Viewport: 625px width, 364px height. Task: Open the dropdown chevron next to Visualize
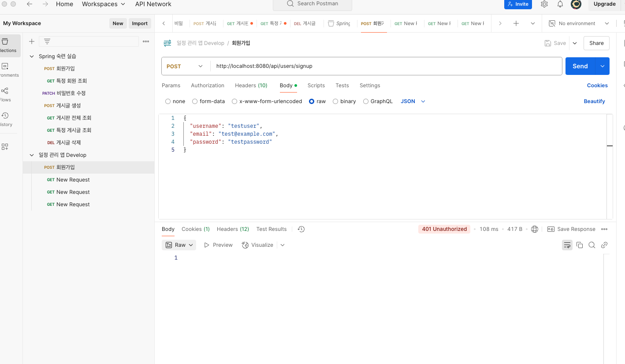(x=283, y=245)
